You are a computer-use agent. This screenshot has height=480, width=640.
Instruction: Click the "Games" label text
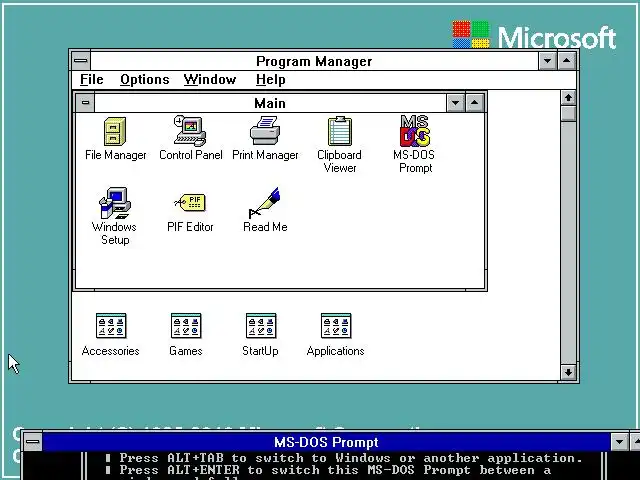(186, 351)
